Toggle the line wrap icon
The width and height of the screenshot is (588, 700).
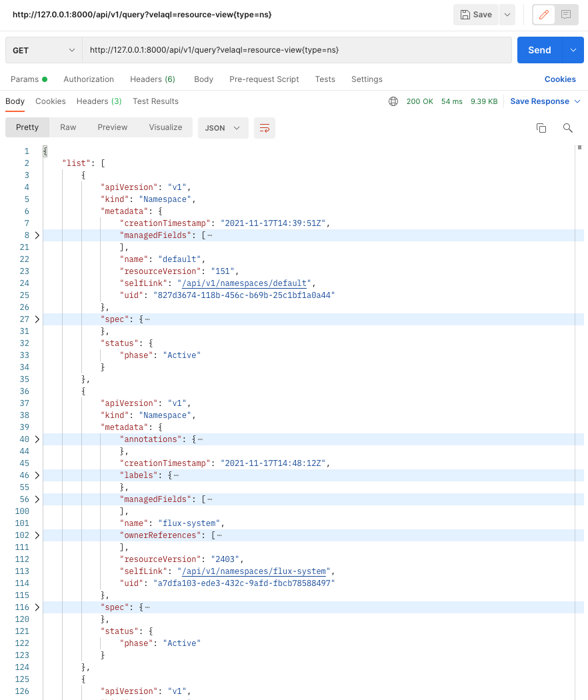264,128
